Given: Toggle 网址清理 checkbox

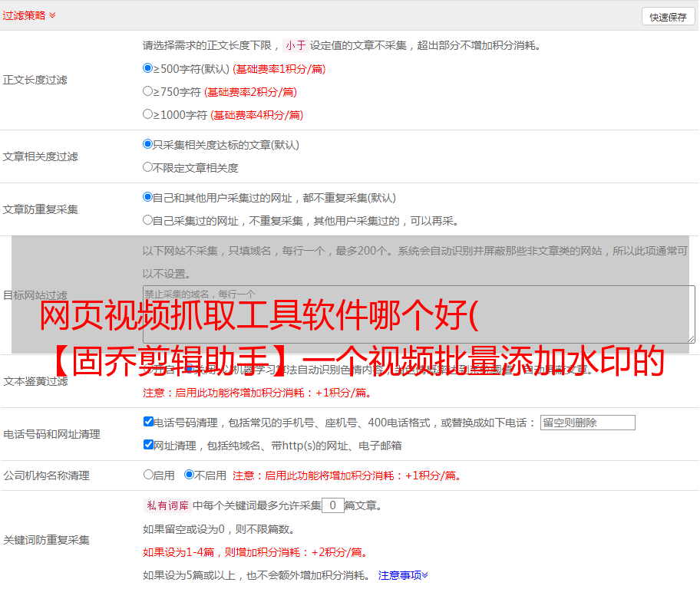Looking at the screenshot, I should point(149,444).
